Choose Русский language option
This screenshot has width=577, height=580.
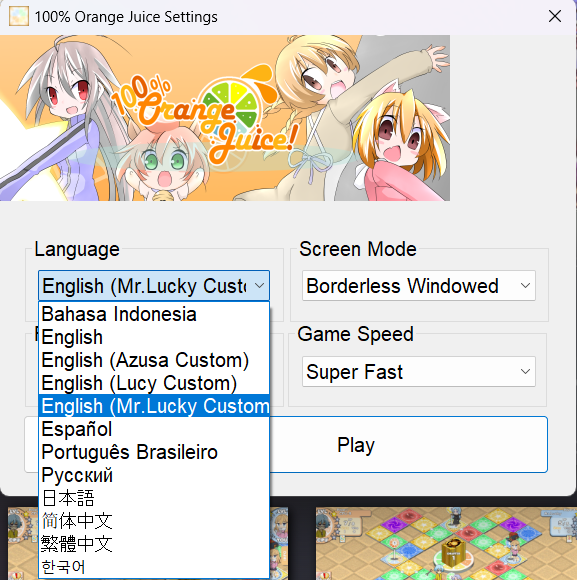click(x=154, y=475)
